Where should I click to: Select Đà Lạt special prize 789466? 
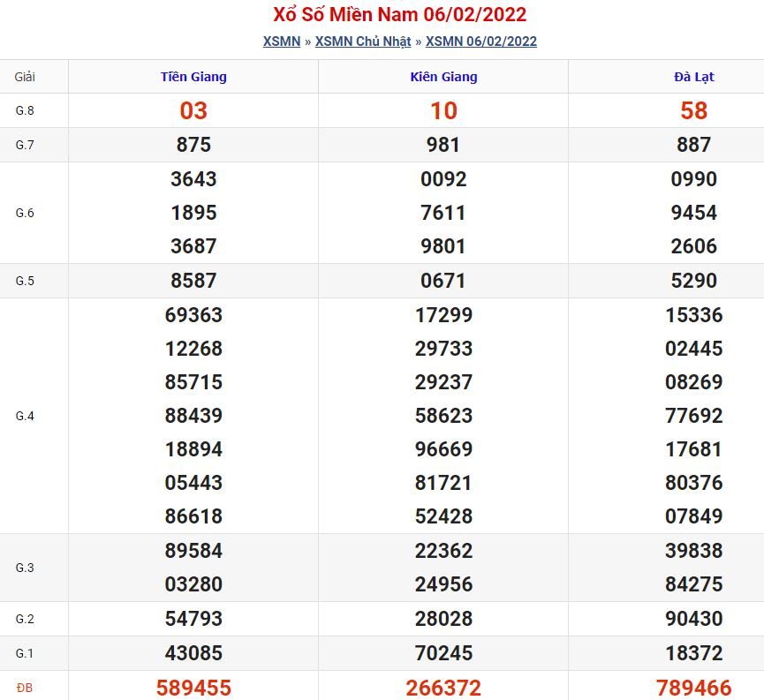click(693, 688)
